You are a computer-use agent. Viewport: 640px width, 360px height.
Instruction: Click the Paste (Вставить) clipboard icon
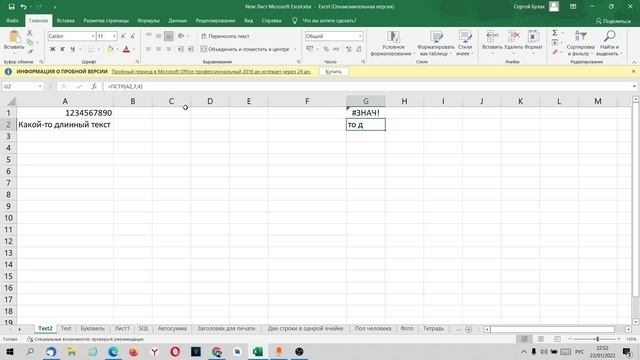[14, 37]
